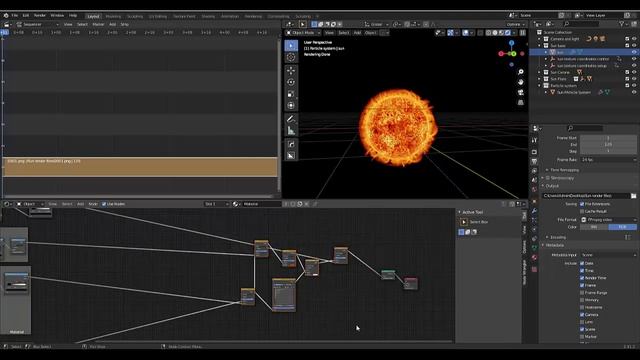Open the Modifiers wrench properties tab
The height and width of the screenshot is (360, 640).
(x=534, y=211)
